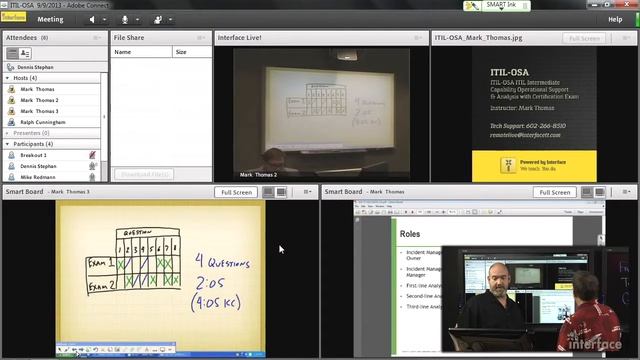Switch to attendee status view
This screenshot has width=640, height=360.
(25, 53)
